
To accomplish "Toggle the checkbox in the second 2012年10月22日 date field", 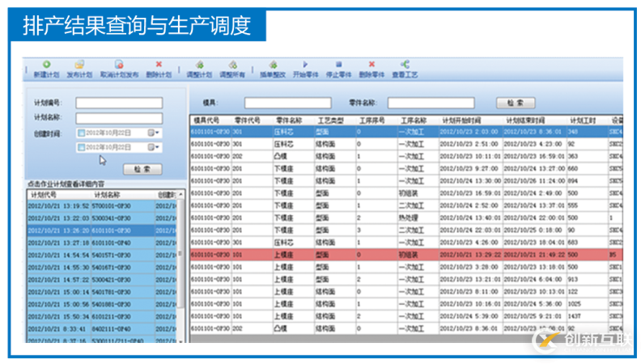I will pyautogui.click(x=82, y=147).
